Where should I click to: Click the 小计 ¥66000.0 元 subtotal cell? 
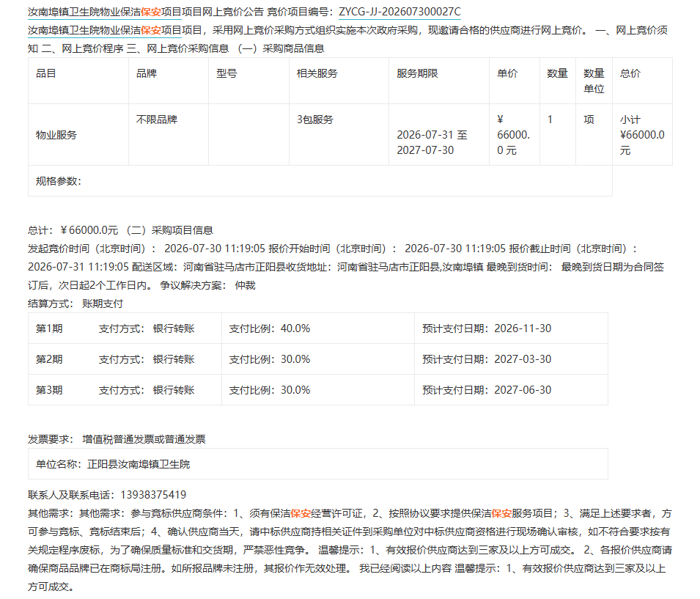pos(642,135)
